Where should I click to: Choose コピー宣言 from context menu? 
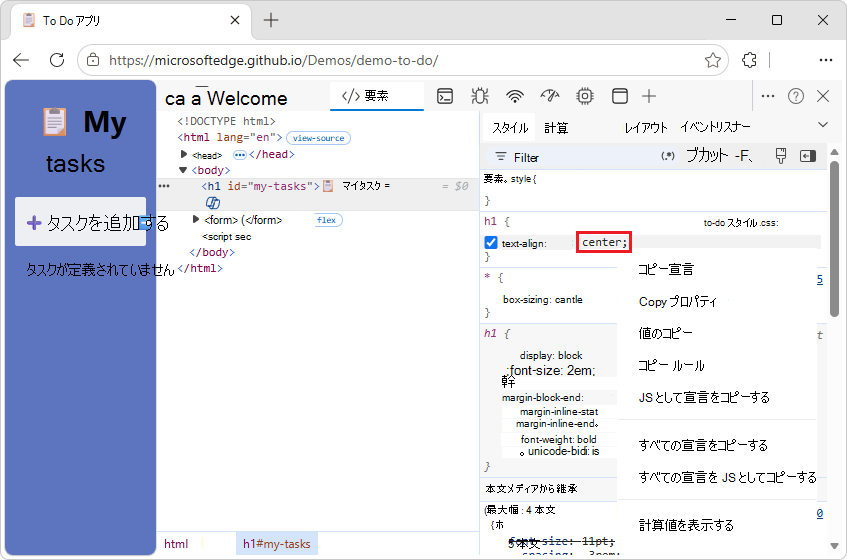point(666,269)
